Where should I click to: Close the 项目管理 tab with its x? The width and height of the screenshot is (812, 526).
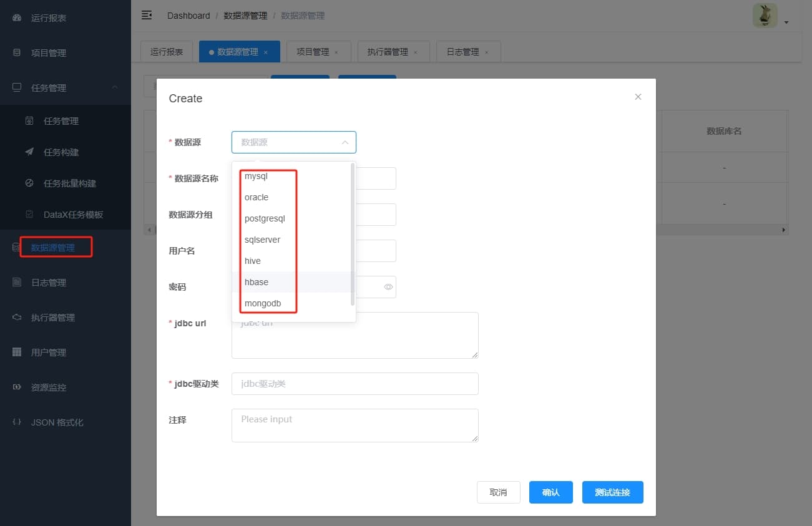pyautogui.click(x=336, y=52)
